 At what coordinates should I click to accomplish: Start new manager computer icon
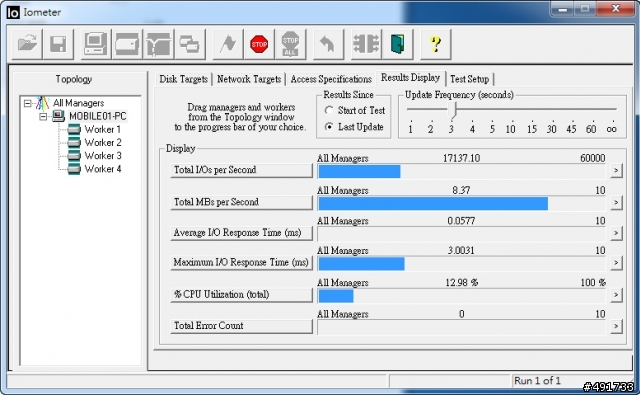click(96, 44)
